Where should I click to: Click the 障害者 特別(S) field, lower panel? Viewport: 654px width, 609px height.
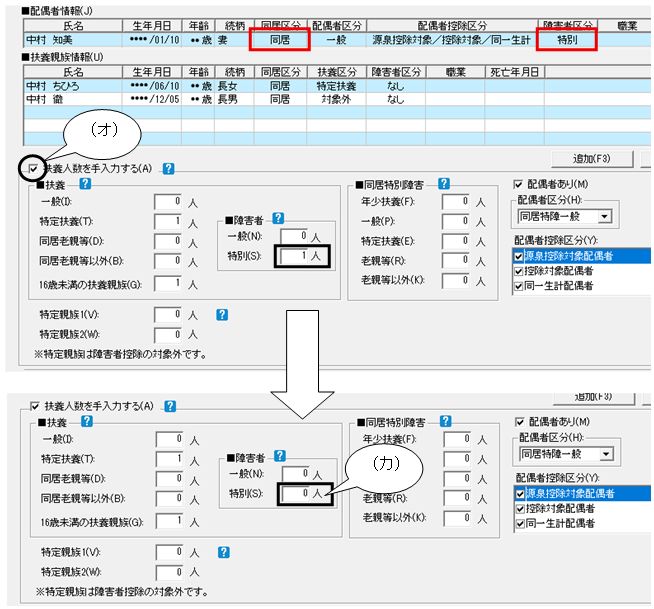[x=296, y=493]
